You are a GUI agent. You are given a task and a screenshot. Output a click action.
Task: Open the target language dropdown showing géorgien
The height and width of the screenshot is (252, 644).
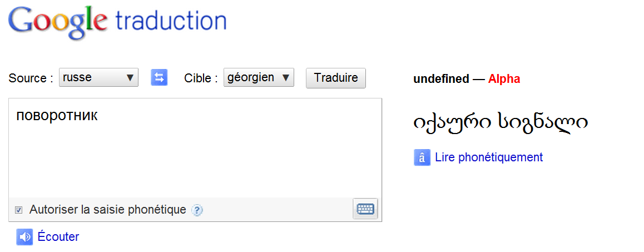pyautogui.click(x=259, y=78)
